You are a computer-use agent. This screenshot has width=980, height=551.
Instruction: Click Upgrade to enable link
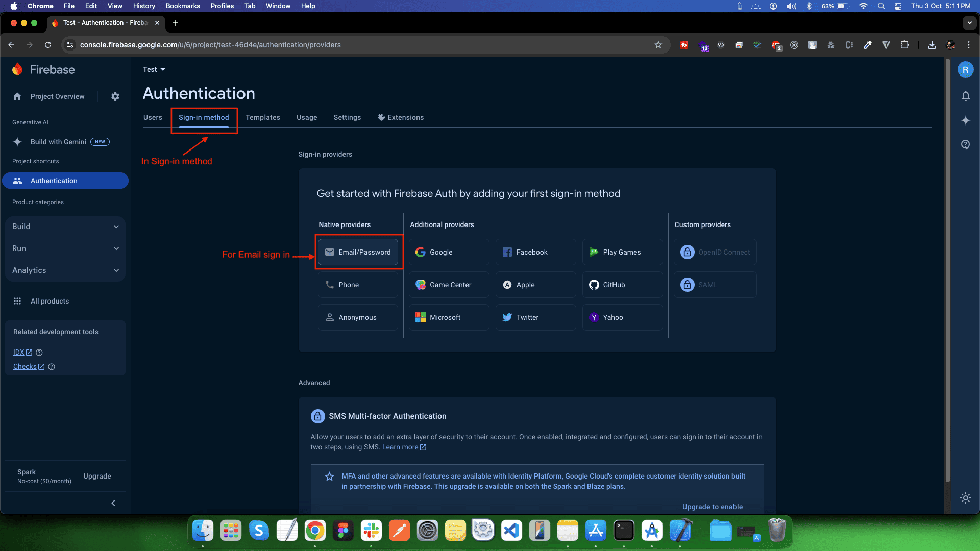click(x=712, y=507)
